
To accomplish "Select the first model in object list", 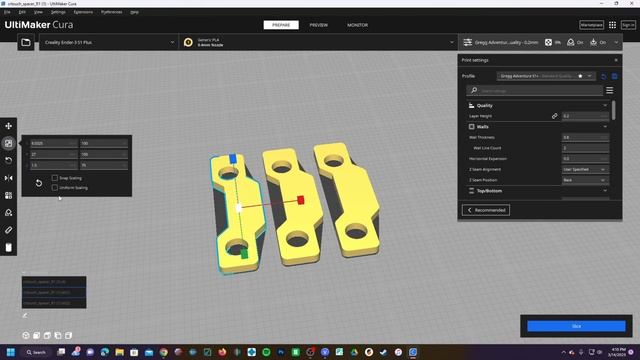I will pyautogui.click(x=54, y=282).
